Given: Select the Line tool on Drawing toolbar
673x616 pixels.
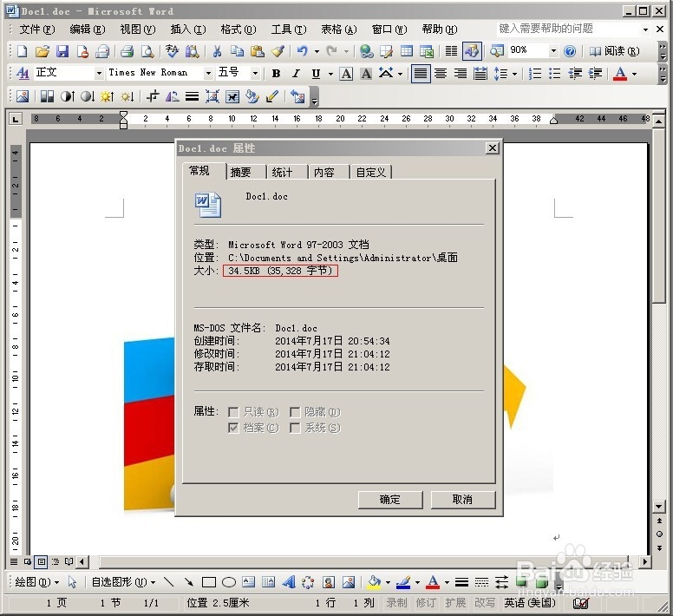Looking at the screenshot, I should coord(168,582).
